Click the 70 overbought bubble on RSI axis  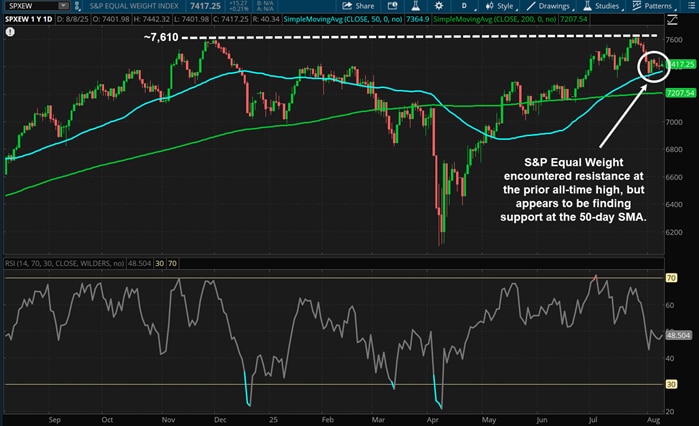point(671,278)
